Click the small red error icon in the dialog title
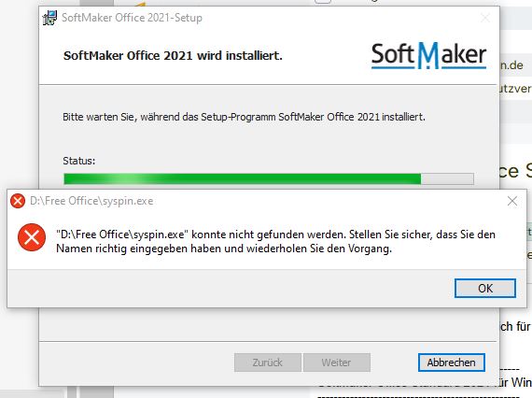Viewport: 532px width, 398px height. [18, 201]
